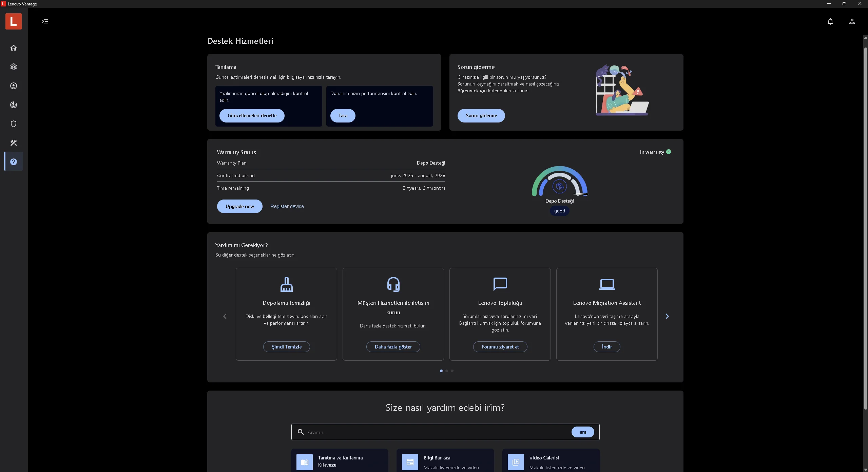Open device settings gear in sidebar
Screen dimensions: 868x472
(14, 67)
